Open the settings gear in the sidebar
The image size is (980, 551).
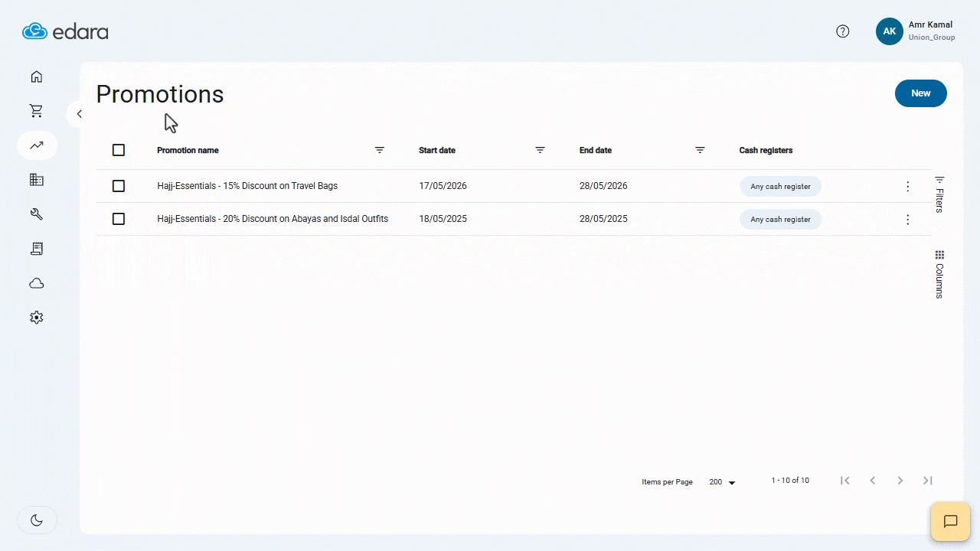tap(36, 317)
